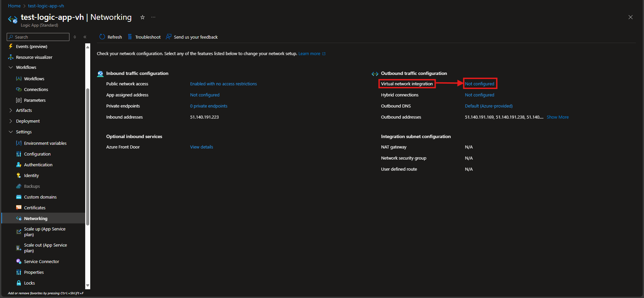Click the 'NAT gateway' label

(393, 147)
